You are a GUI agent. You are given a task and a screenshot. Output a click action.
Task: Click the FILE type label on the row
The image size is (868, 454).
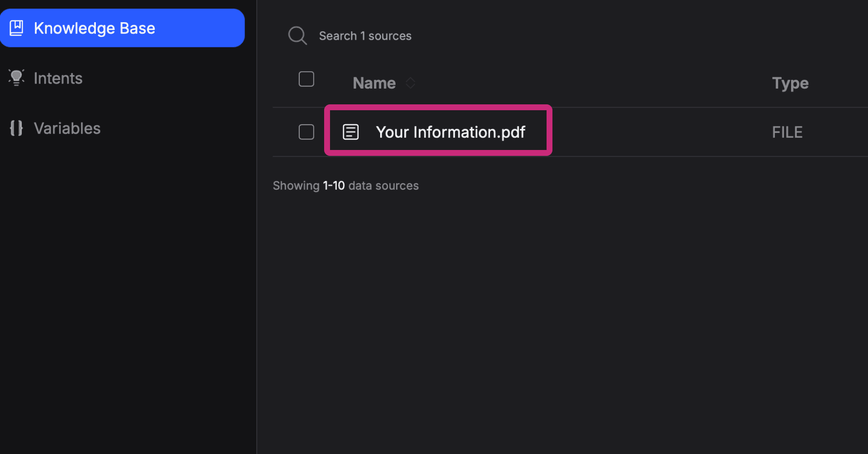click(787, 131)
